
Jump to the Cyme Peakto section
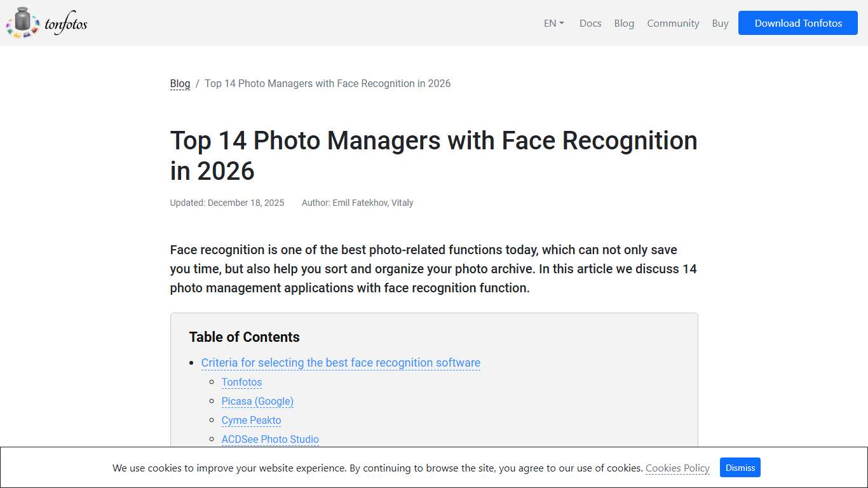pyautogui.click(x=251, y=420)
